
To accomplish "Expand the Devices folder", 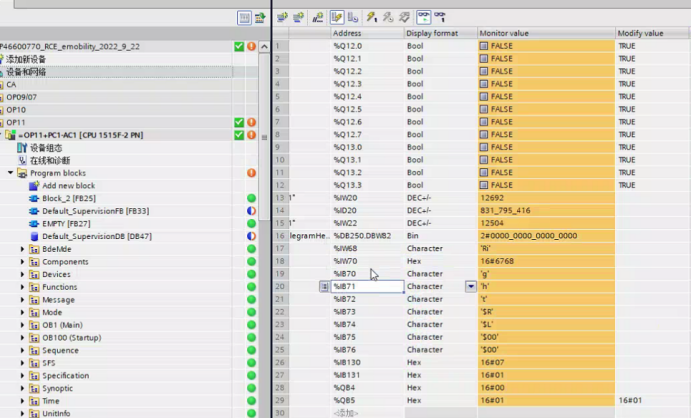I will pos(22,274).
